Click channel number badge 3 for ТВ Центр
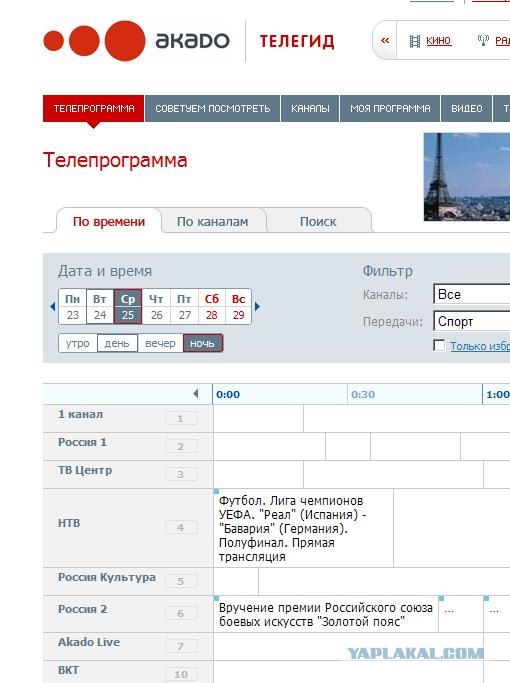The height and width of the screenshot is (683, 510). 181,474
